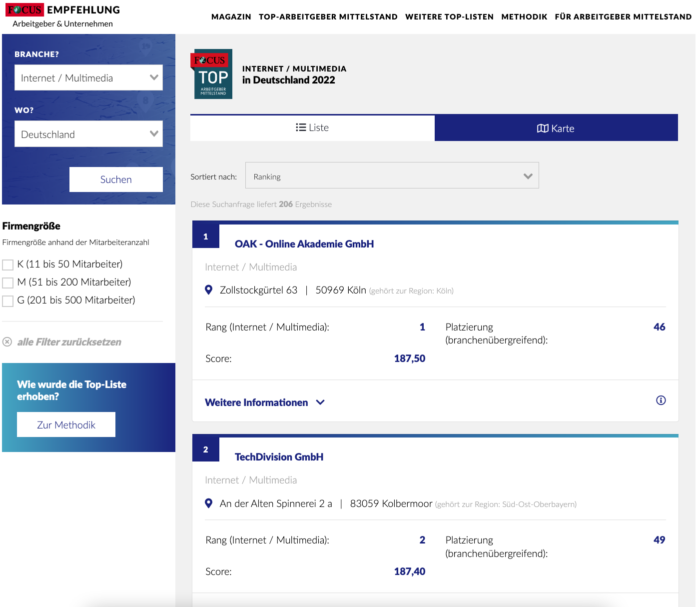Open the Wo dropdown showing Deutschland
This screenshot has height=607, width=700.
coord(88,134)
